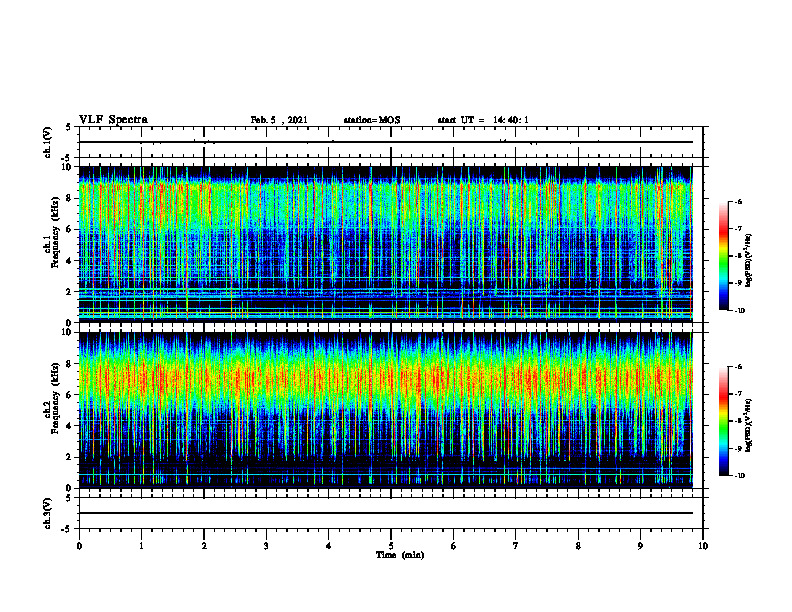
Task: Click time axis tick label "10"
Action: [x=703, y=546]
